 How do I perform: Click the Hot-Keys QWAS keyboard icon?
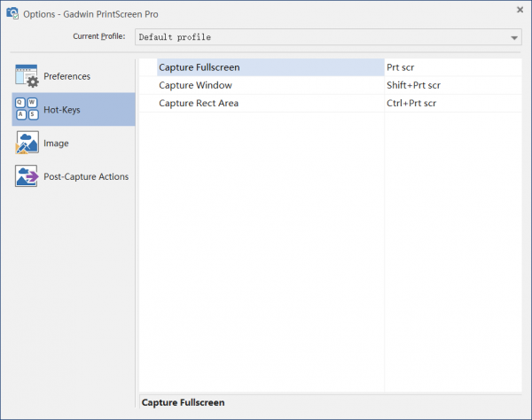(x=27, y=109)
